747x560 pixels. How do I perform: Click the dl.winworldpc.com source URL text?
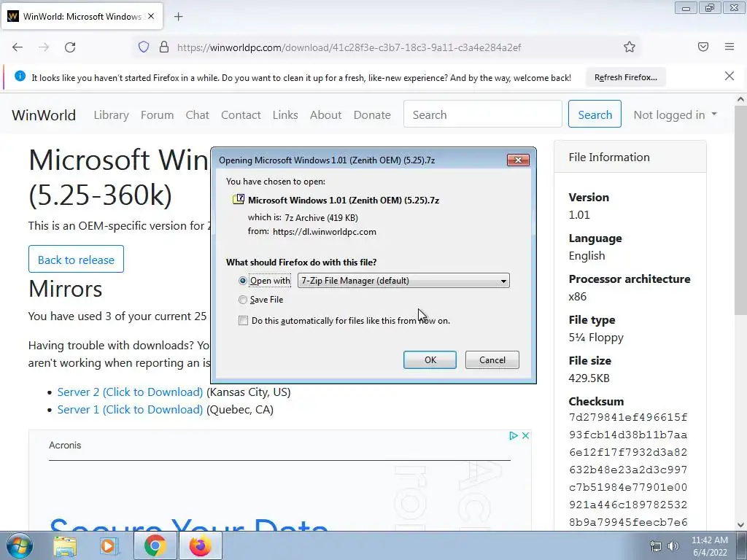click(x=325, y=232)
